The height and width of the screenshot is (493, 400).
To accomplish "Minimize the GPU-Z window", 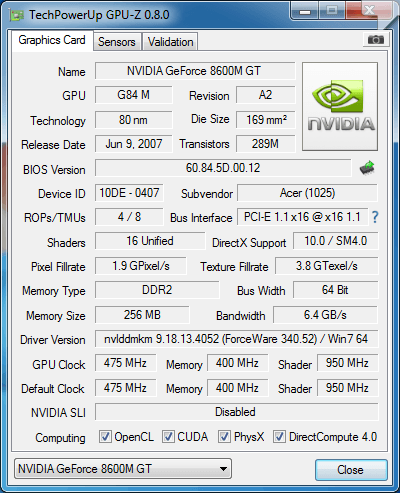I will (305, 12).
